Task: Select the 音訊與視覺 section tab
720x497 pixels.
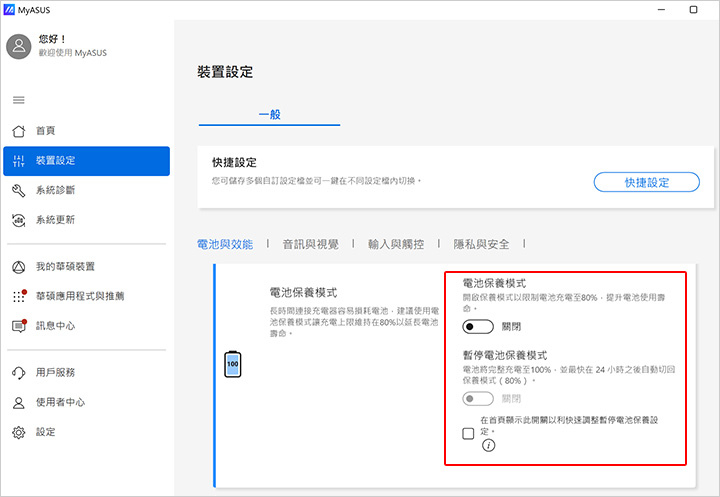Action: coord(310,244)
